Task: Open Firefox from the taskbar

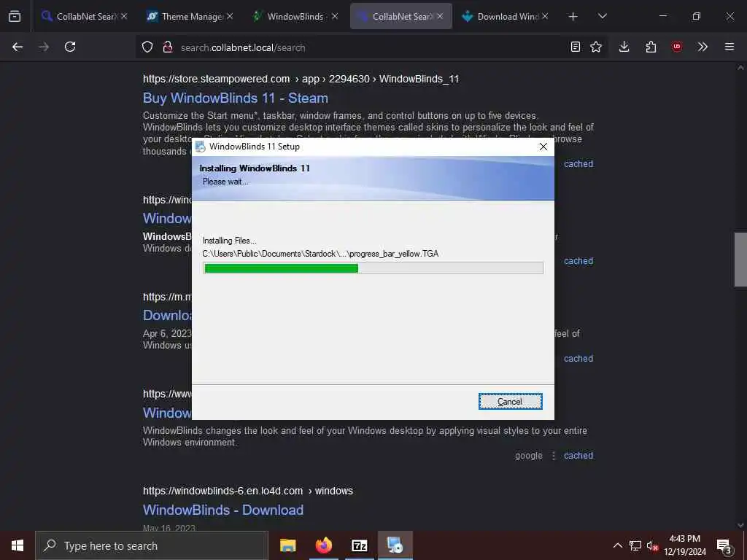Action: pos(323,545)
